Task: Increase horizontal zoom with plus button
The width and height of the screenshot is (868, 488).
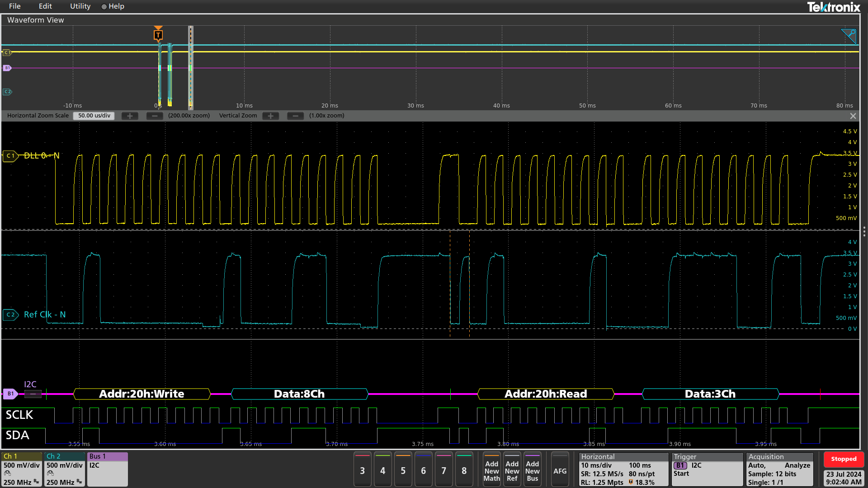Action: (x=130, y=116)
